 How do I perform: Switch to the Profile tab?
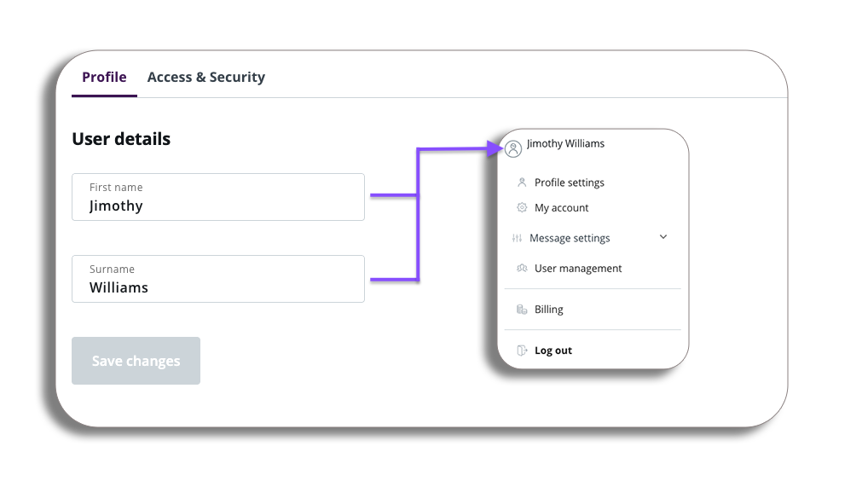click(x=104, y=78)
